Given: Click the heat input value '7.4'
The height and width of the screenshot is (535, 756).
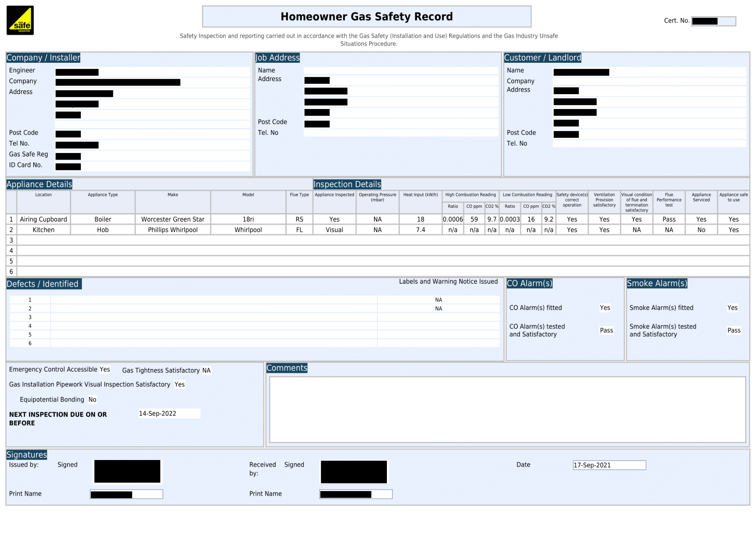Looking at the screenshot, I should [x=420, y=230].
